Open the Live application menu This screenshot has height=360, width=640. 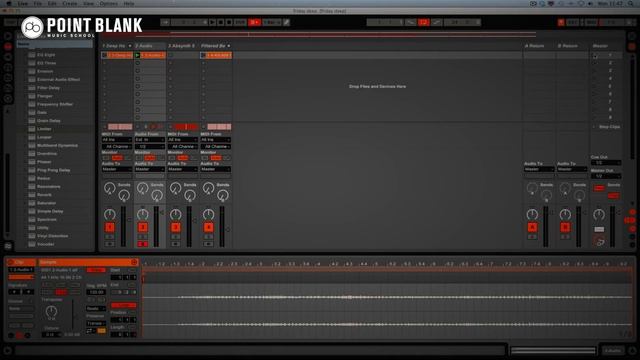click(x=22, y=3)
